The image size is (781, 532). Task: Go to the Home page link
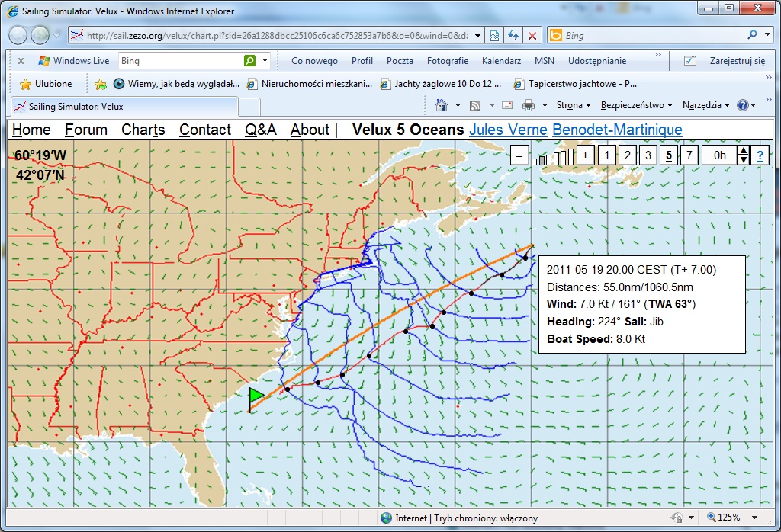[x=31, y=130]
